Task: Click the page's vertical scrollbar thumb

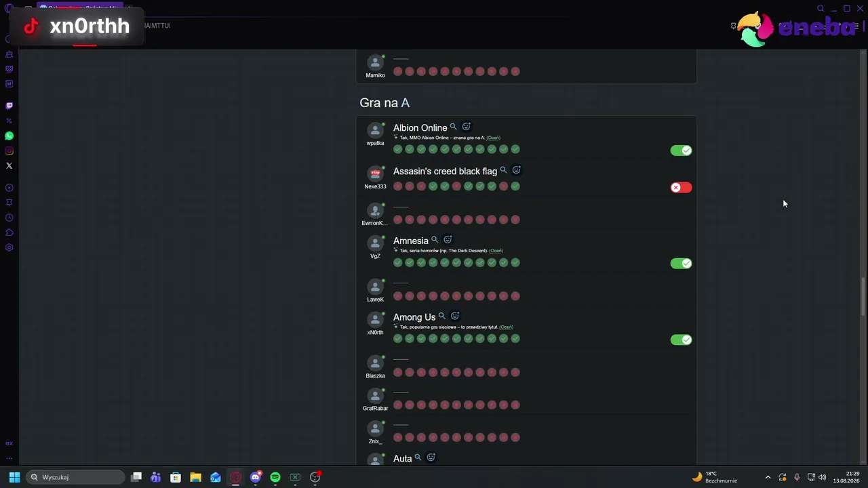Action: click(863, 296)
